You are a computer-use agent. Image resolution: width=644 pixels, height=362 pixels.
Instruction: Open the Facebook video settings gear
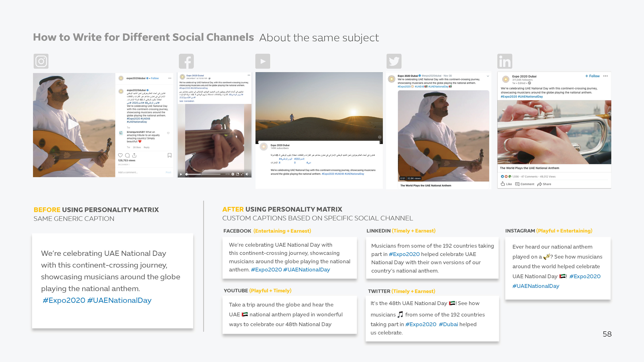point(233,174)
